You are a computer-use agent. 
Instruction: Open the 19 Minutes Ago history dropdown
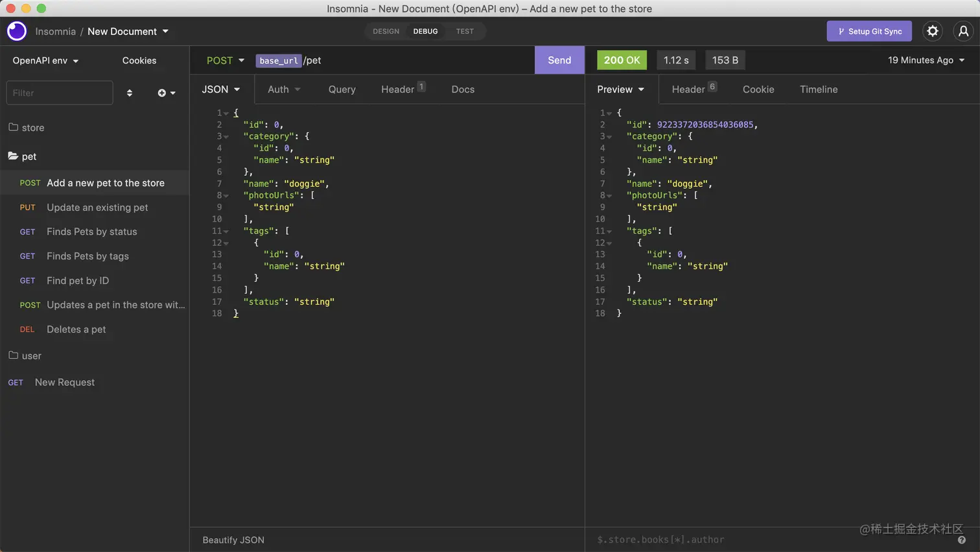[926, 60]
